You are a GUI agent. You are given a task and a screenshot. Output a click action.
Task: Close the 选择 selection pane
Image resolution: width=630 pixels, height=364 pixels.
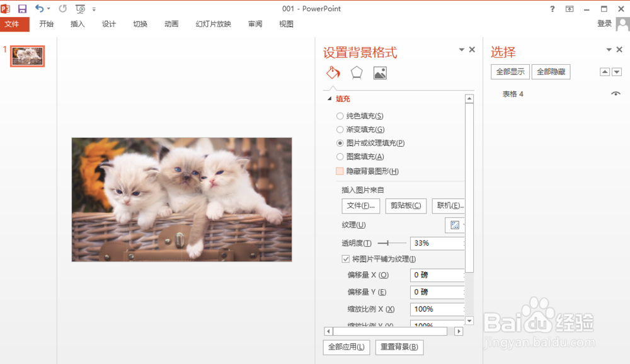pos(619,49)
